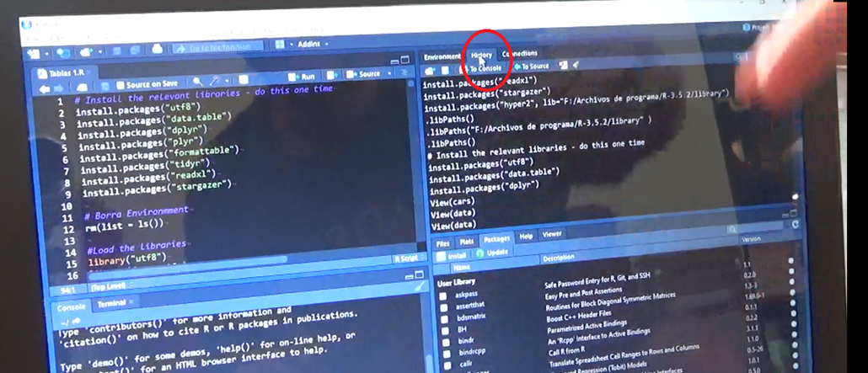Select history entry View(cars)
The image size is (868, 373).
454,201
